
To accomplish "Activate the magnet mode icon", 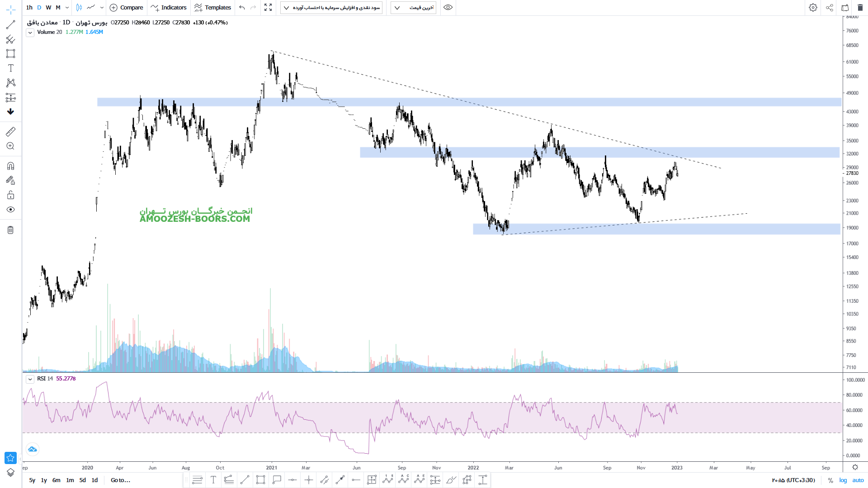I will [10, 166].
